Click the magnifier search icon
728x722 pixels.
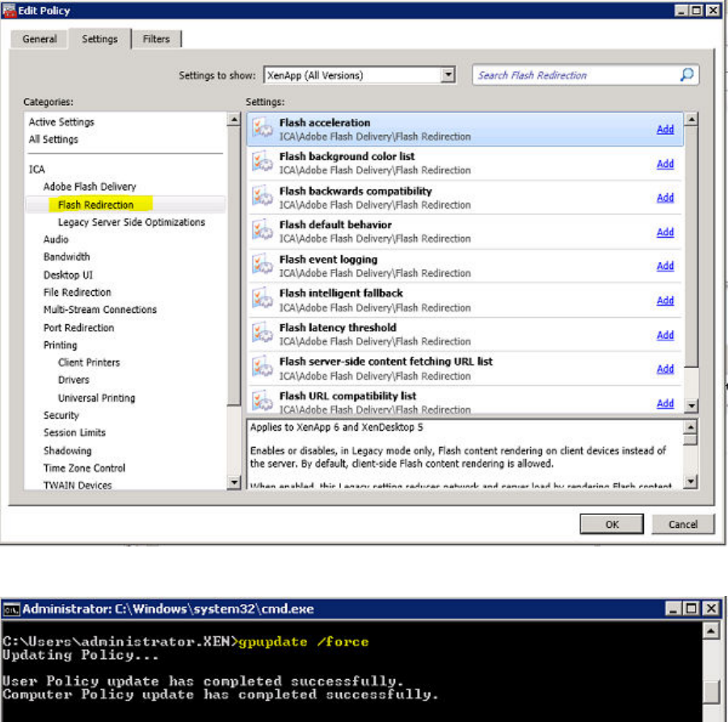[687, 75]
